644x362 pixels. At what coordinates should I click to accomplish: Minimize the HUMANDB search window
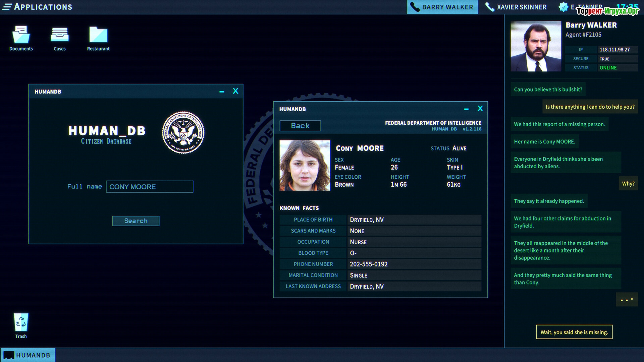pos(221,92)
